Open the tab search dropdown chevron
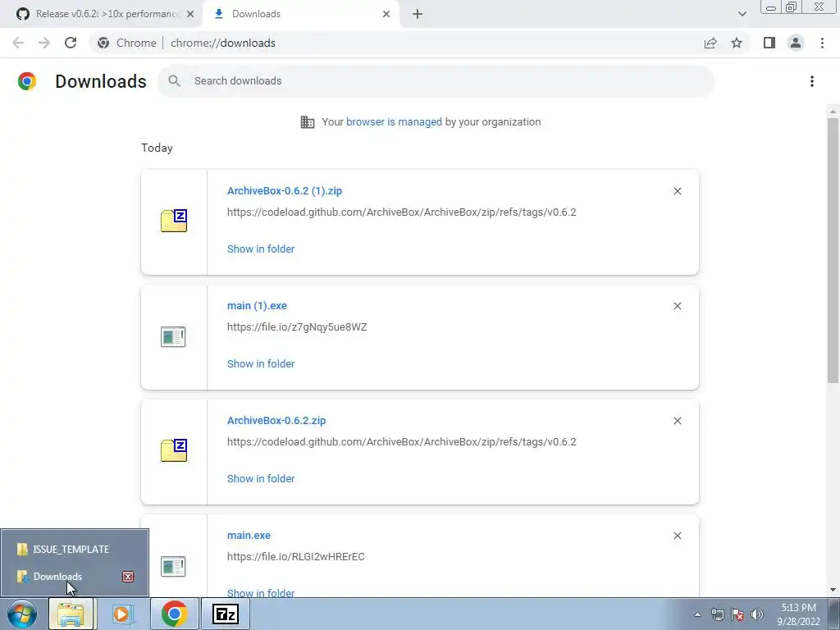The image size is (840, 630). coord(742,14)
